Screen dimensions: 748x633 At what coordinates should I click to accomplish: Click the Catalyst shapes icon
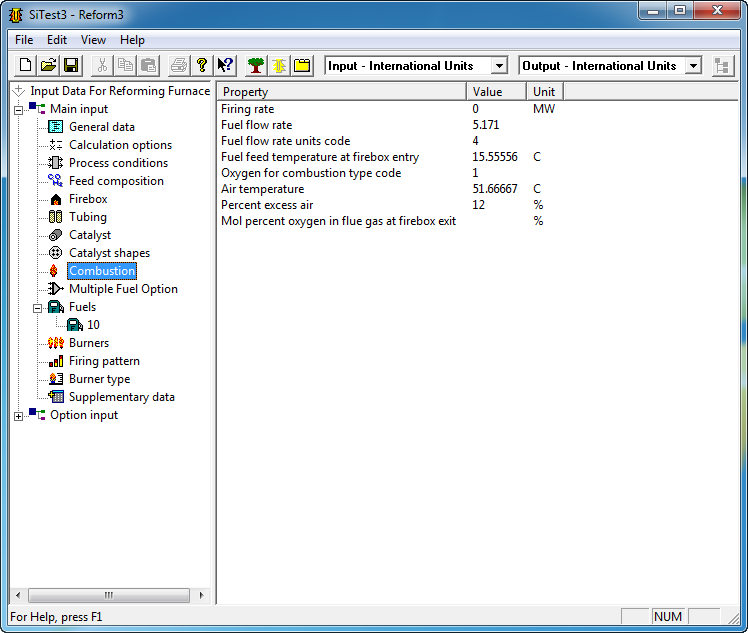(55, 253)
